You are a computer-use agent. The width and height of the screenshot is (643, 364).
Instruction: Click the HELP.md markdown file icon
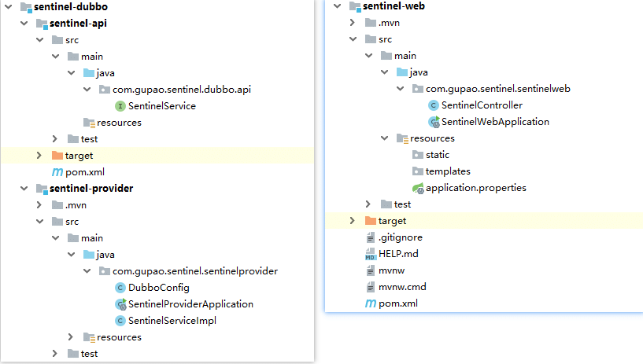point(371,255)
